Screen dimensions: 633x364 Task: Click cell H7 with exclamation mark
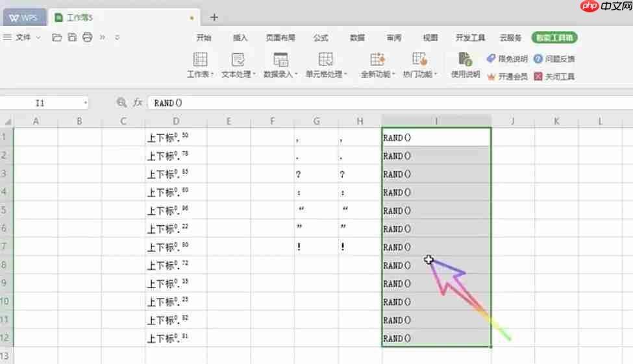[360, 247]
